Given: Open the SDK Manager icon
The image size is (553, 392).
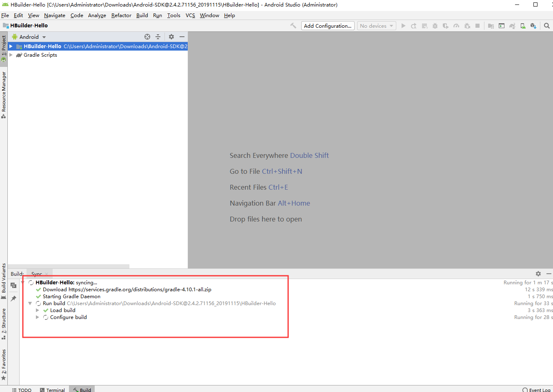Looking at the screenshot, I should point(533,26).
